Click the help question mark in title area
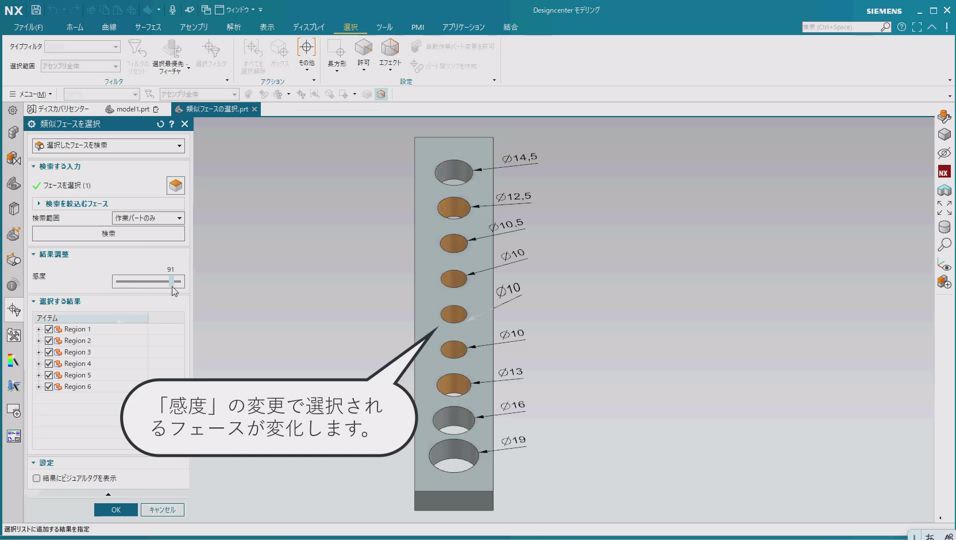Screen dimensions: 956x540 pos(901,27)
